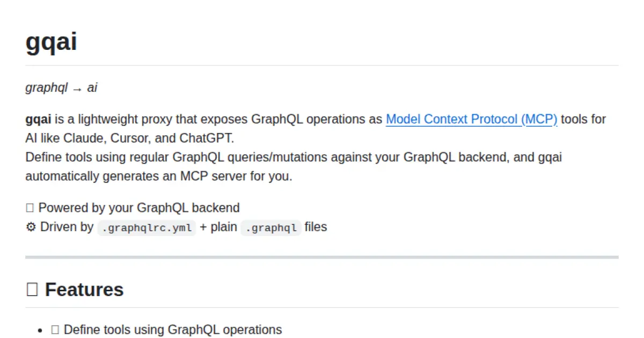
Task: Click the bold "gqai" starting the description
Action: pos(38,119)
